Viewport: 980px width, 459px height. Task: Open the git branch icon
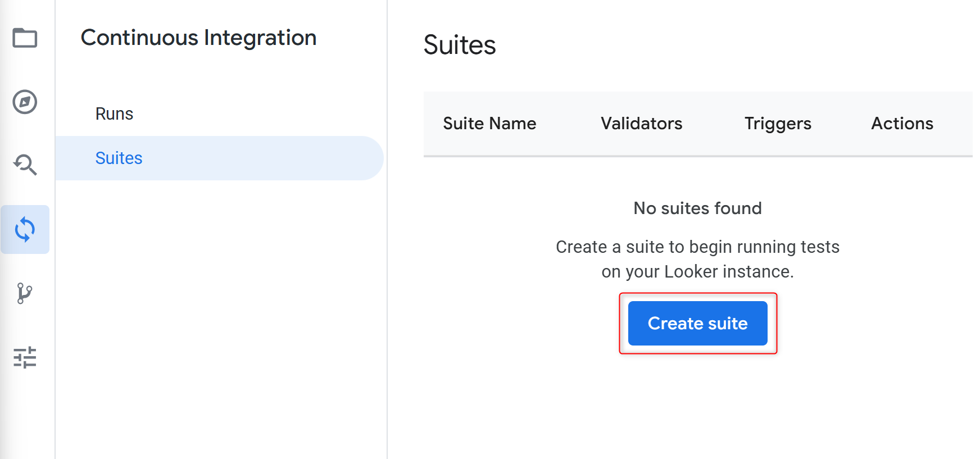tap(25, 293)
